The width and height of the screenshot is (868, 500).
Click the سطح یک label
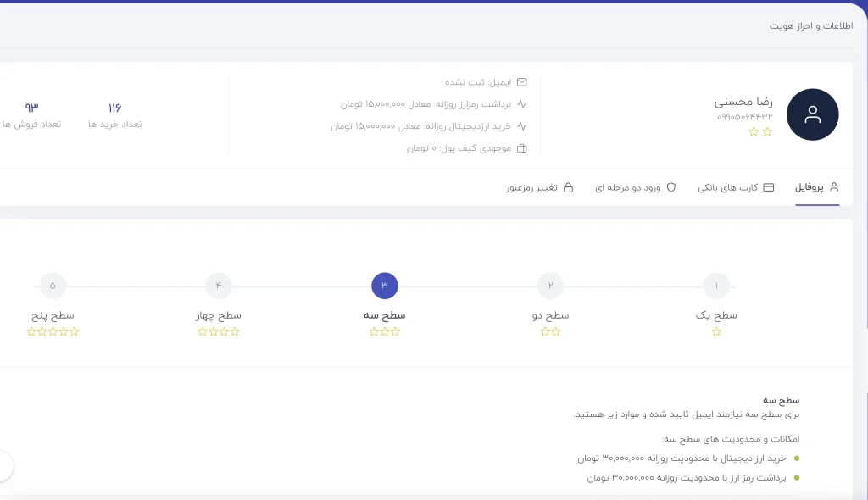tap(716, 315)
